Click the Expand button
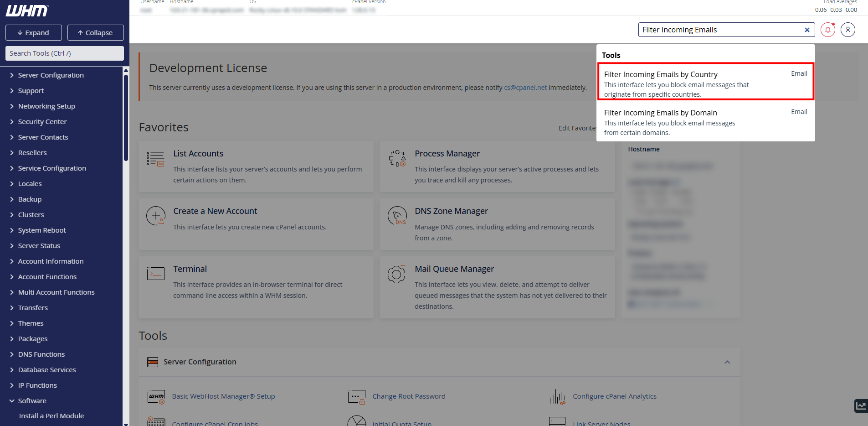 point(34,33)
